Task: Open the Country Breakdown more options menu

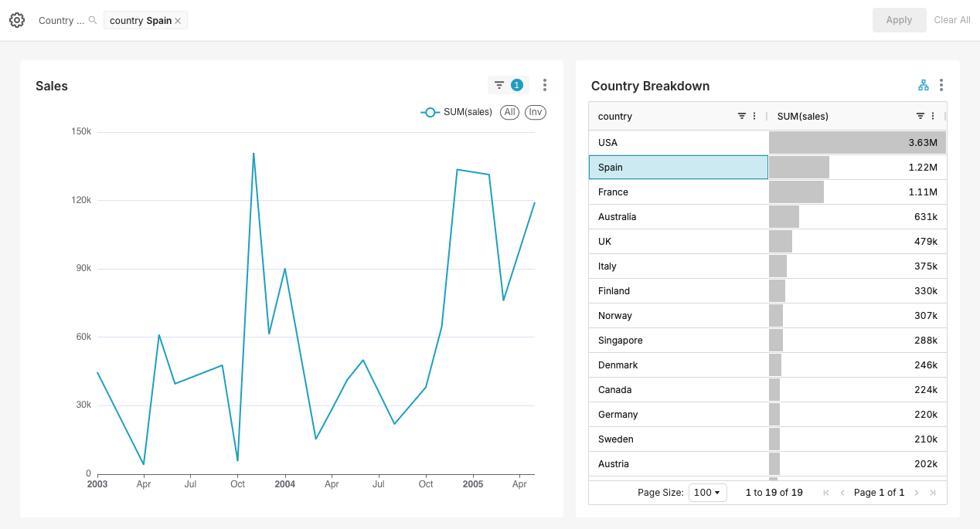Action: coord(941,85)
